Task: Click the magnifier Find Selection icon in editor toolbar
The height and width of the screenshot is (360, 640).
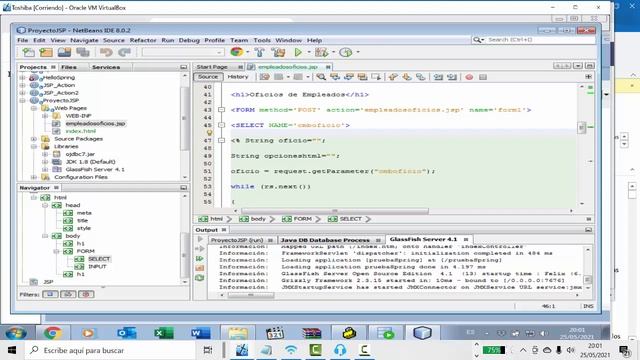Action: tap(321, 77)
